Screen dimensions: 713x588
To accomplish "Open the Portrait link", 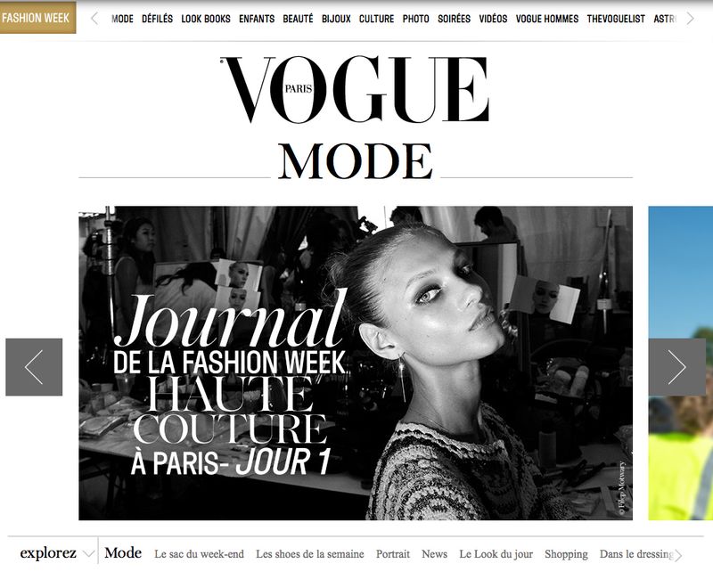I will [x=393, y=554].
